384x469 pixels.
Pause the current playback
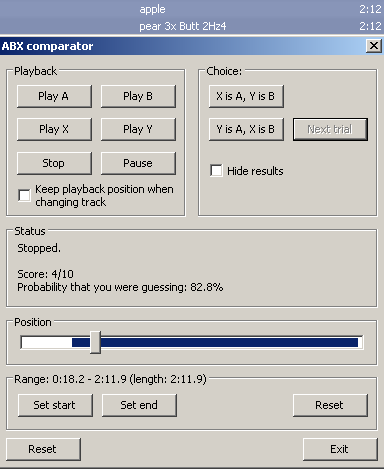tap(138, 163)
